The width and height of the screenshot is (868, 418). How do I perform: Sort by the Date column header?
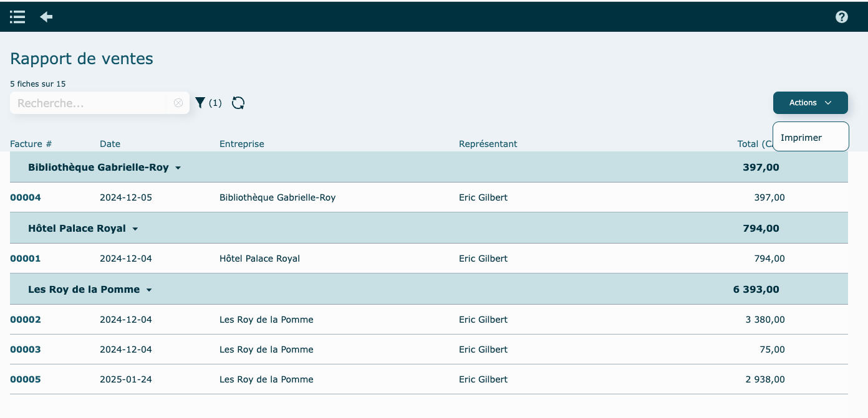110,144
